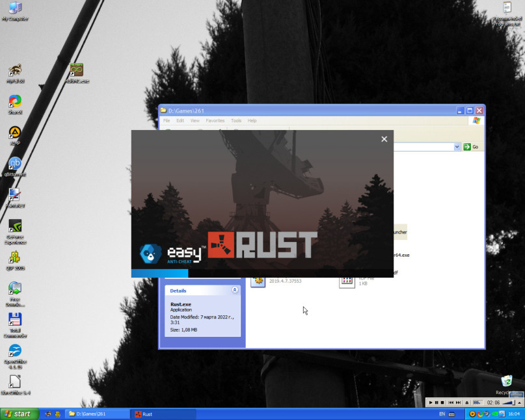
Task: Click the EN language indicator
Action: pos(442,414)
